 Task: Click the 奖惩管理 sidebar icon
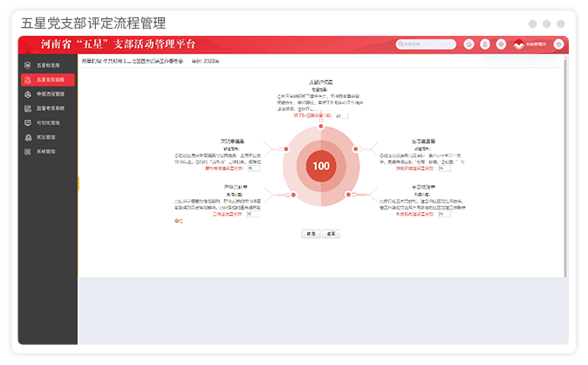pos(29,137)
